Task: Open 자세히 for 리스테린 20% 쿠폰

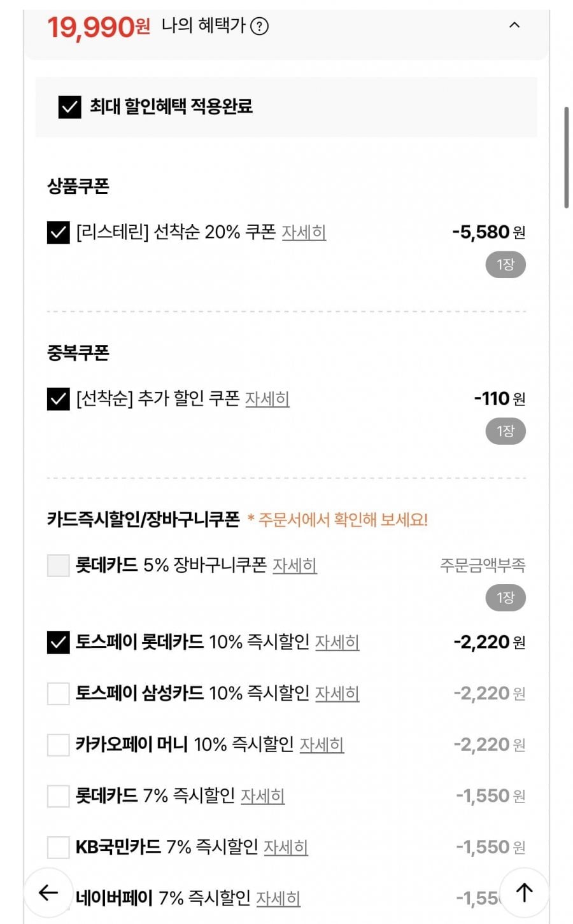Action: (304, 233)
